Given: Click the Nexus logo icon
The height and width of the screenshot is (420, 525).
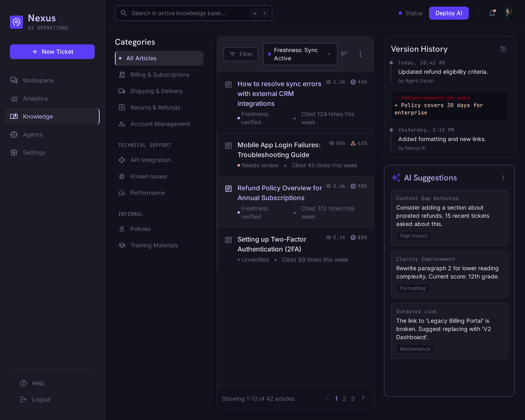Looking at the screenshot, I should (x=16, y=22).
